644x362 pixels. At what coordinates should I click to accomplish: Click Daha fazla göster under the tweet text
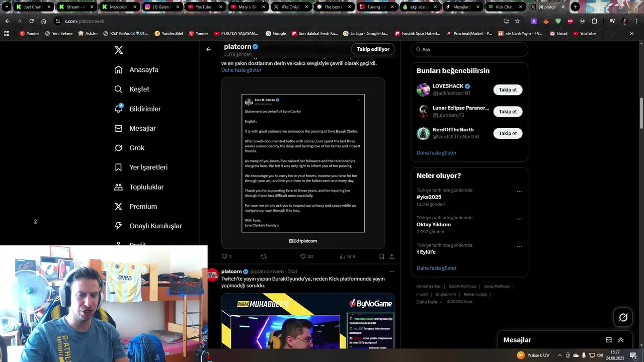tap(241, 70)
